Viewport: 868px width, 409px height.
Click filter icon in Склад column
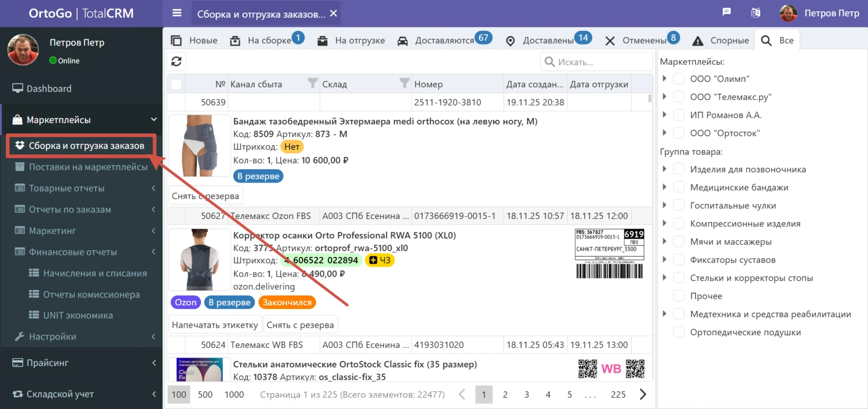[x=405, y=83]
